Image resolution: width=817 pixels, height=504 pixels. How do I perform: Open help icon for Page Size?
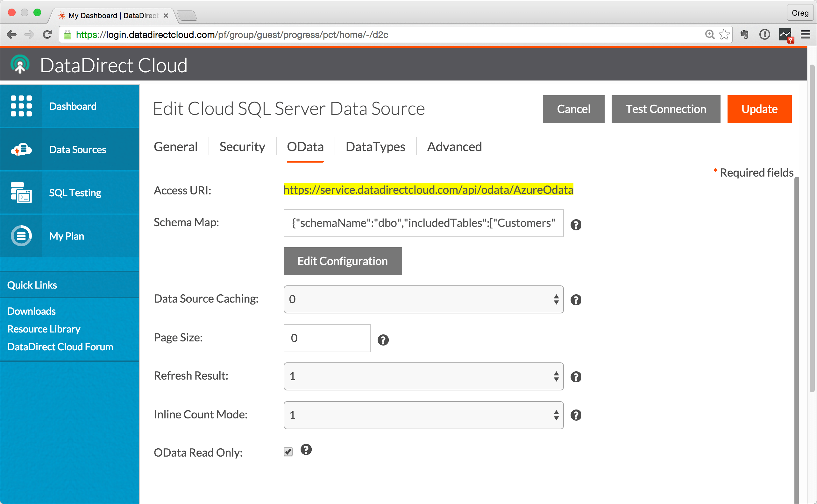click(383, 340)
